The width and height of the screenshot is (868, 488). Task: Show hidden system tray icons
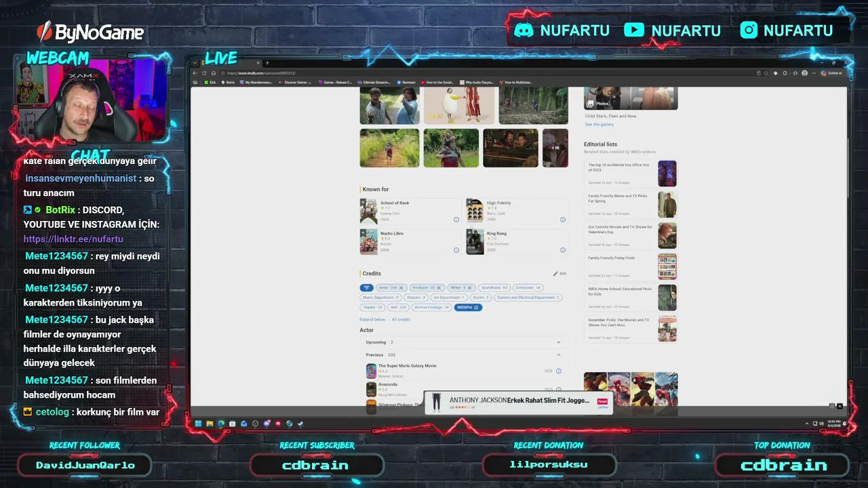click(x=807, y=424)
